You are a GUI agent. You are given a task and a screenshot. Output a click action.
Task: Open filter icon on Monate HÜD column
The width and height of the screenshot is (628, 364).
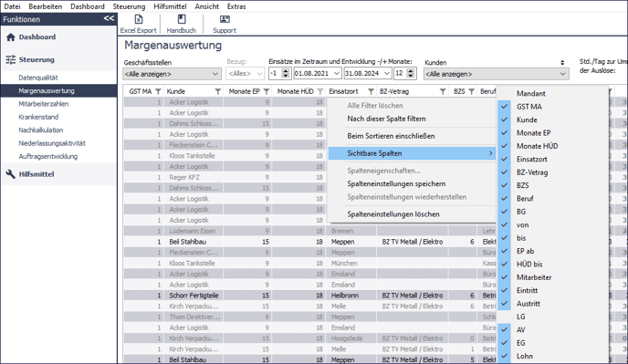pos(320,92)
